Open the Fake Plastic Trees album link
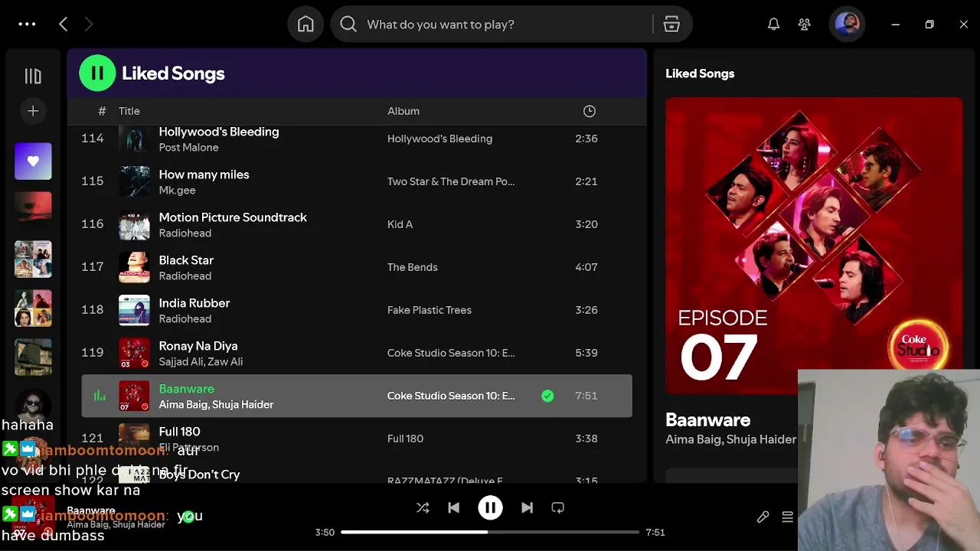980x551 pixels. coord(430,310)
